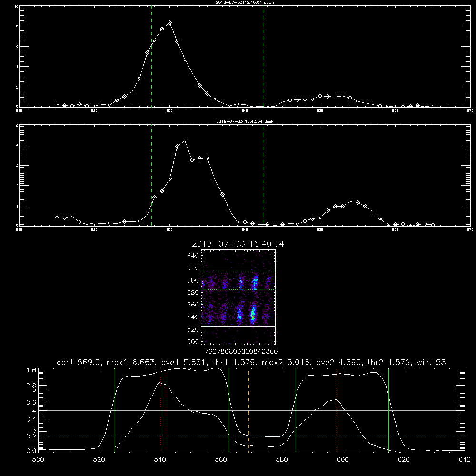
Task: Open the colored spectral image thumbnail
Action: [x=238, y=297]
